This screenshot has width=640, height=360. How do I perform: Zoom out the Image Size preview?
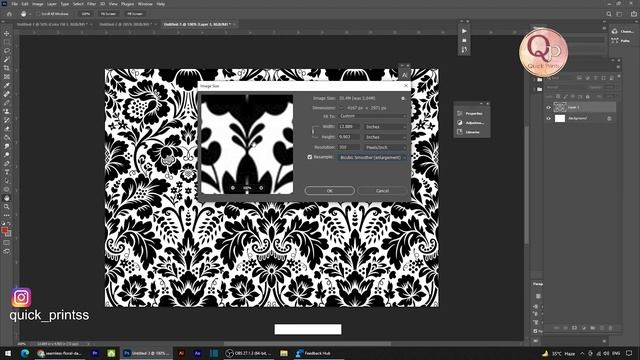click(233, 188)
